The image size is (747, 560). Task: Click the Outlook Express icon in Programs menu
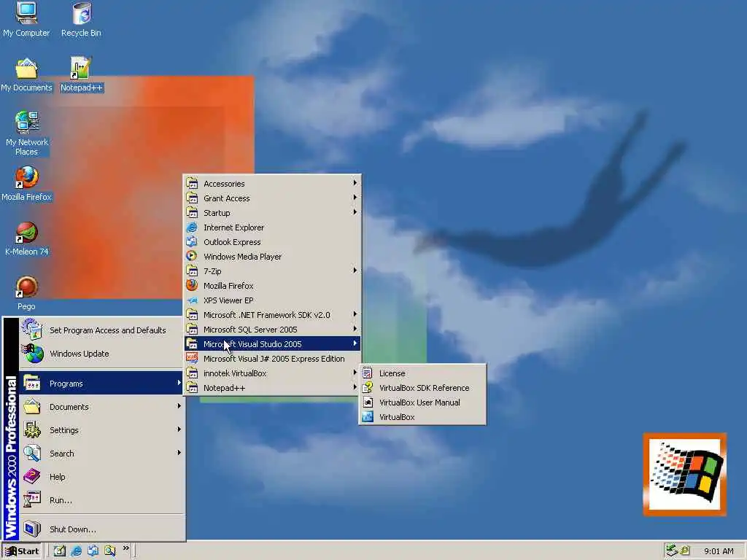pyautogui.click(x=192, y=242)
